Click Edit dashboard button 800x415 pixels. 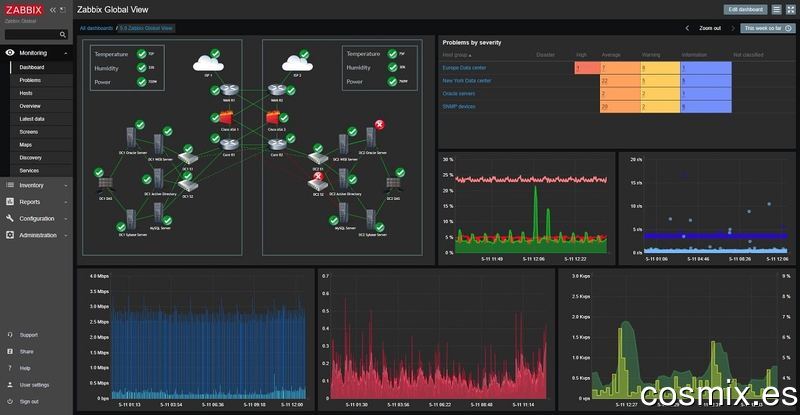745,10
